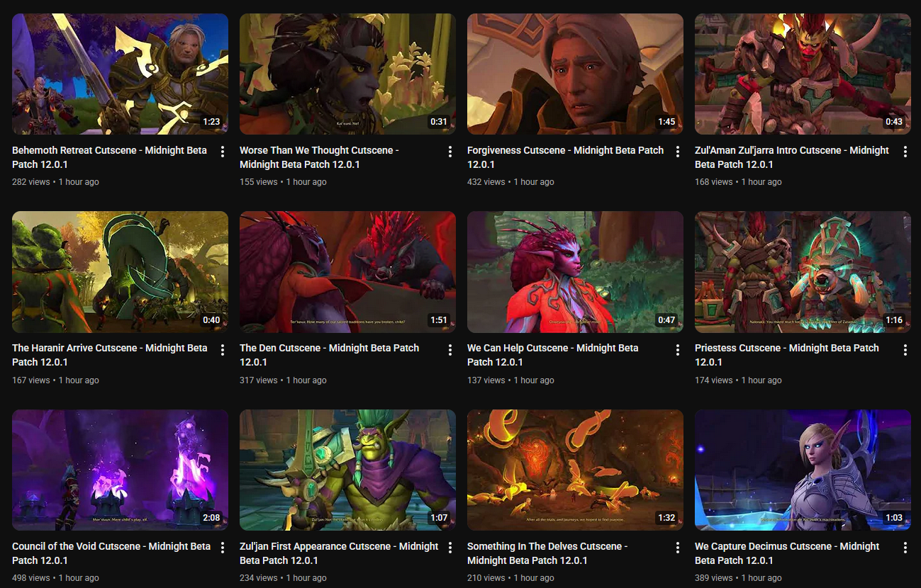The width and height of the screenshot is (921, 588).
Task: Click the '317 views' text
Action: coord(259,380)
